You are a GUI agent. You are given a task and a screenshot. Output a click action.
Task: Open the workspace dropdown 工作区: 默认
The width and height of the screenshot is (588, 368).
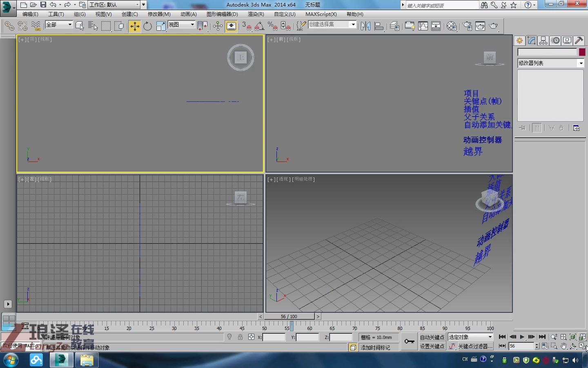pyautogui.click(x=114, y=5)
